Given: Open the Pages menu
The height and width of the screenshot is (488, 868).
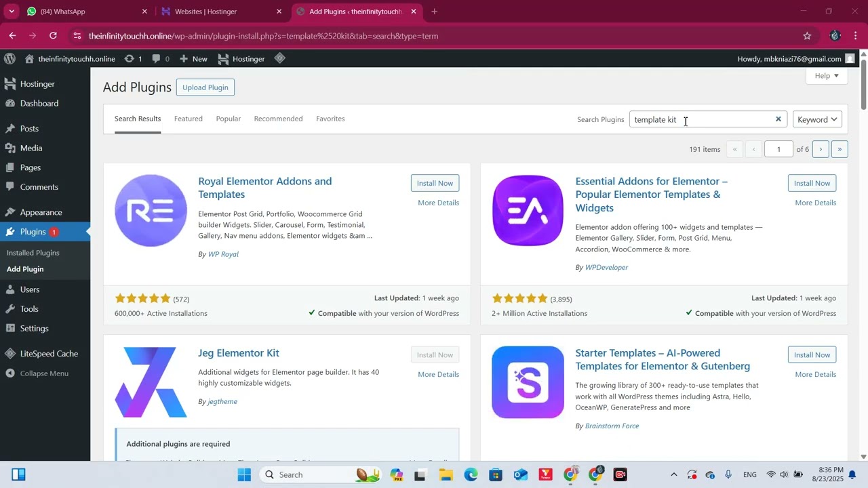Looking at the screenshot, I should tap(45, 167).
